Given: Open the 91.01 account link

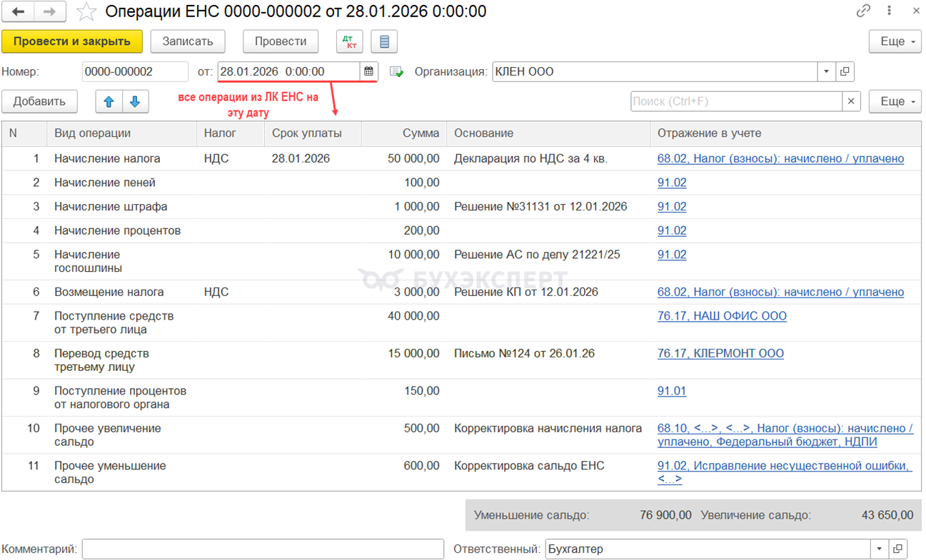Looking at the screenshot, I should 672,391.
